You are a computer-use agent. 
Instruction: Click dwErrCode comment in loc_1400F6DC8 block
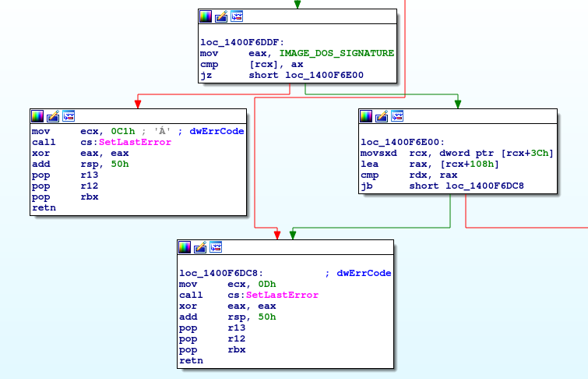364,273
